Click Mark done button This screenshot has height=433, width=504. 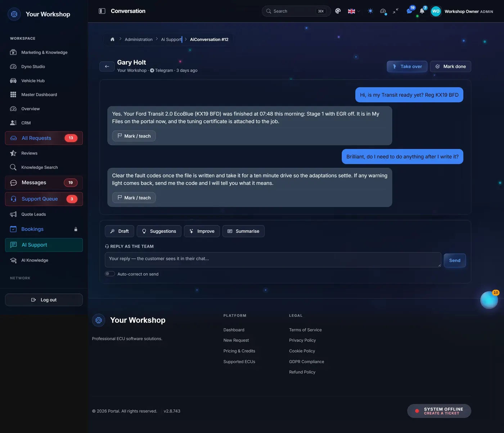point(450,67)
